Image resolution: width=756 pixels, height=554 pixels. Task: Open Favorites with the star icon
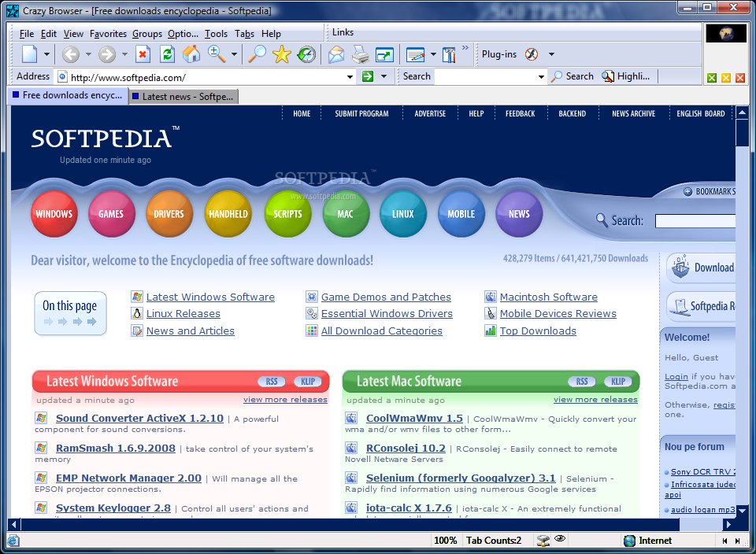[282, 54]
